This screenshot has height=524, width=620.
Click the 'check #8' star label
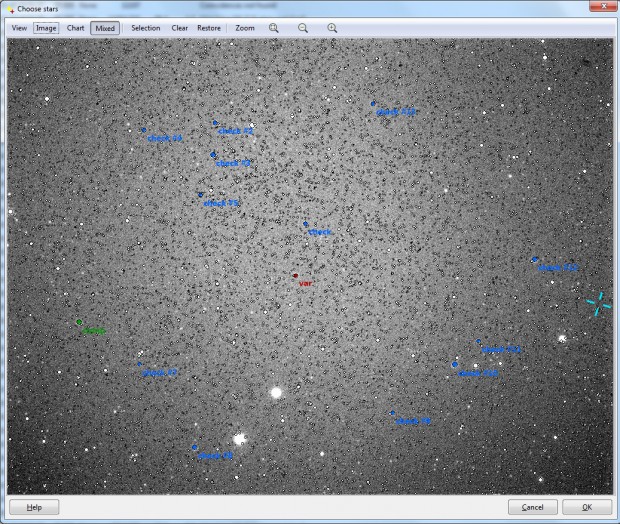click(x=215, y=456)
